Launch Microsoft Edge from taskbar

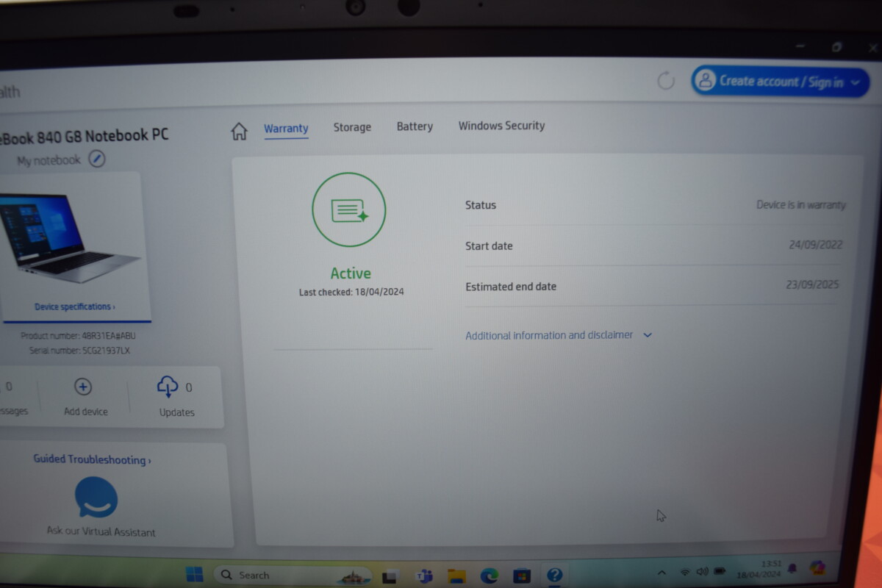point(490,575)
